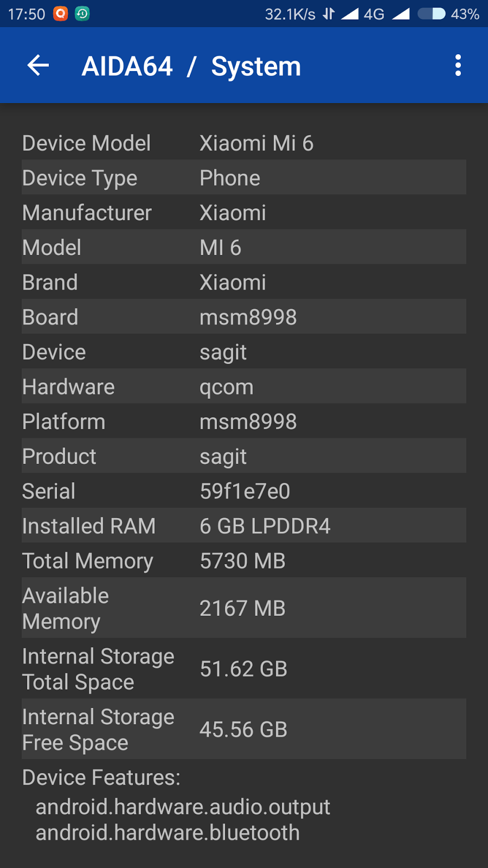
Task: Tap the Manufacturer Xiaomi row
Action: 244,213
